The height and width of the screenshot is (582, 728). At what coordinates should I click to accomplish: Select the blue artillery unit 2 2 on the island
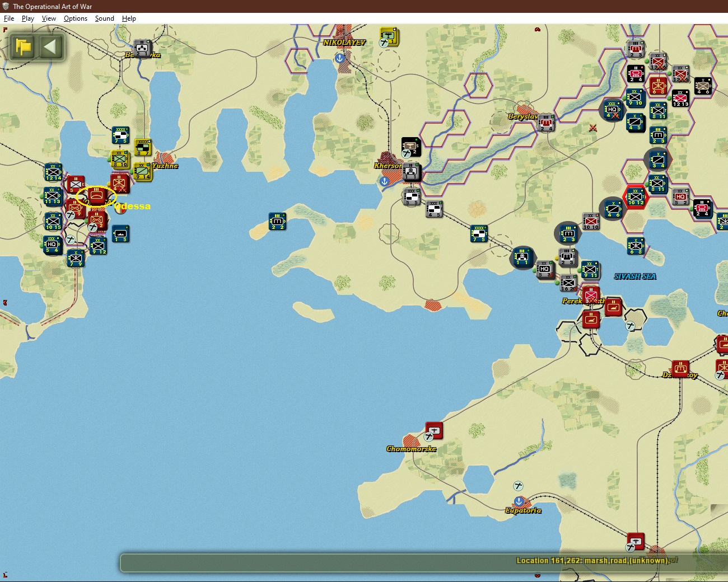[x=277, y=221]
